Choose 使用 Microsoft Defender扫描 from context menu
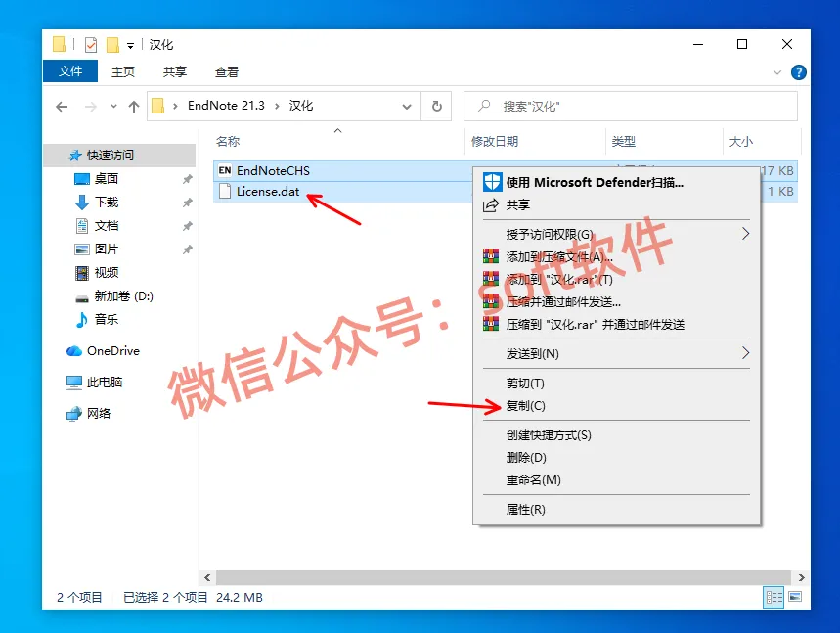 616,182
